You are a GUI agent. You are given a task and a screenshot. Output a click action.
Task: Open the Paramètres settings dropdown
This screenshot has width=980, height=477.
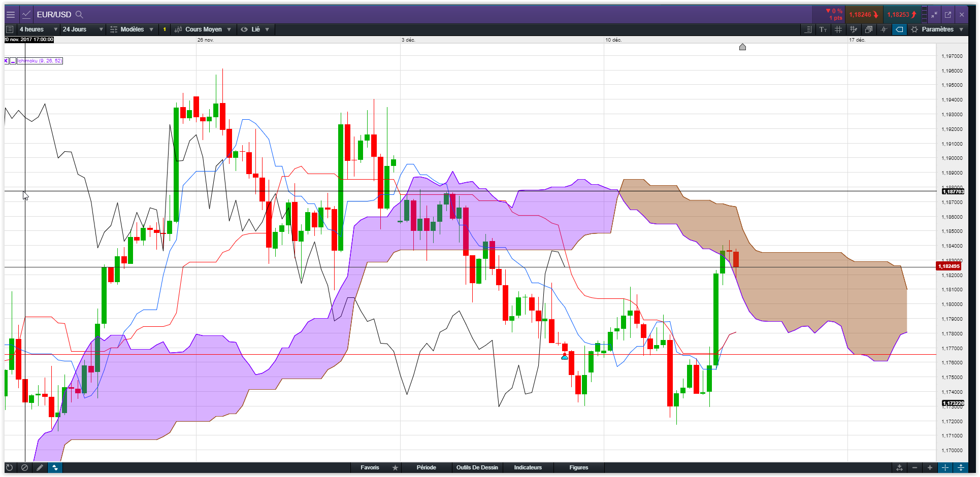click(937, 29)
